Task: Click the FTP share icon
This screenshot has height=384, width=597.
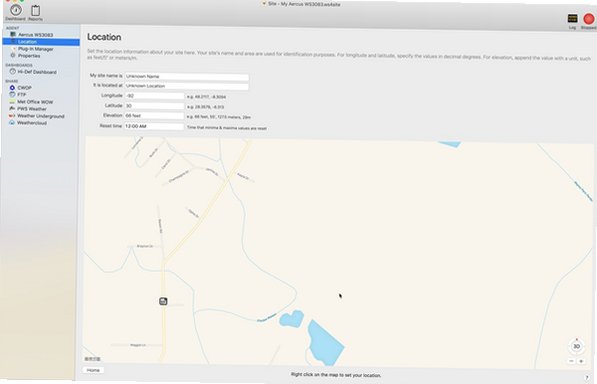Action: click(x=12, y=94)
